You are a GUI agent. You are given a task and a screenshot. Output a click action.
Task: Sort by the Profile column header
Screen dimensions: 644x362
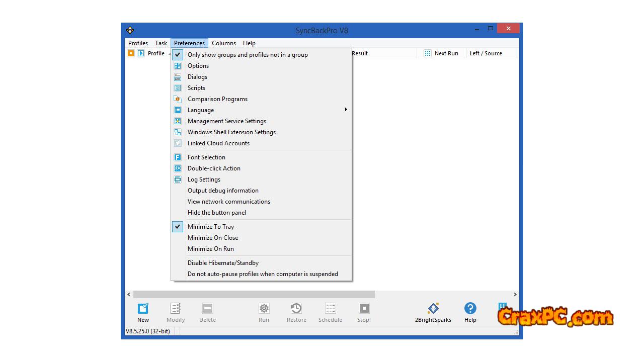[x=156, y=53]
